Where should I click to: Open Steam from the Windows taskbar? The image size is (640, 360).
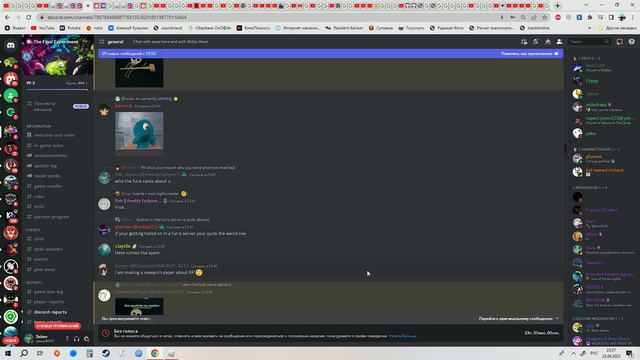[106, 353]
